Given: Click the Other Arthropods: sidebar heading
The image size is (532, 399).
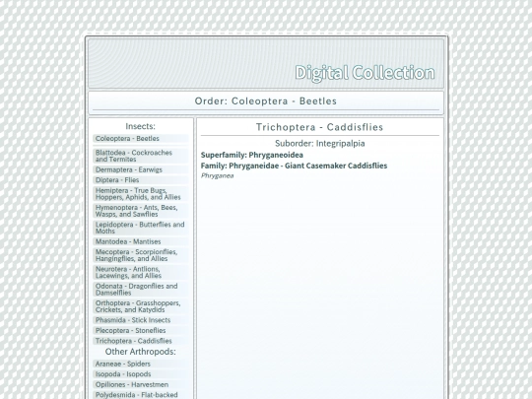Looking at the screenshot, I should (141, 352).
